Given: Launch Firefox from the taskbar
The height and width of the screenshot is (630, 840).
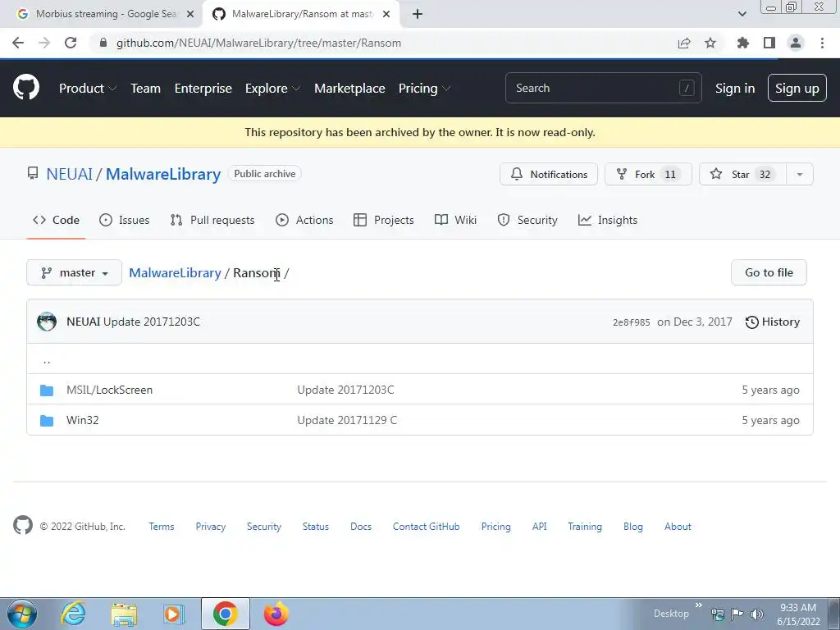Looking at the screenshot, I should coord(276,614).
